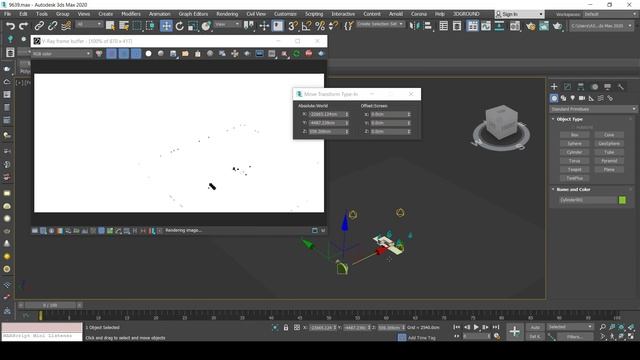Click the Render Production teapot icon
The width and height of the screenshot is (640, 360).
pyautogui.click(x=557, y=26)
